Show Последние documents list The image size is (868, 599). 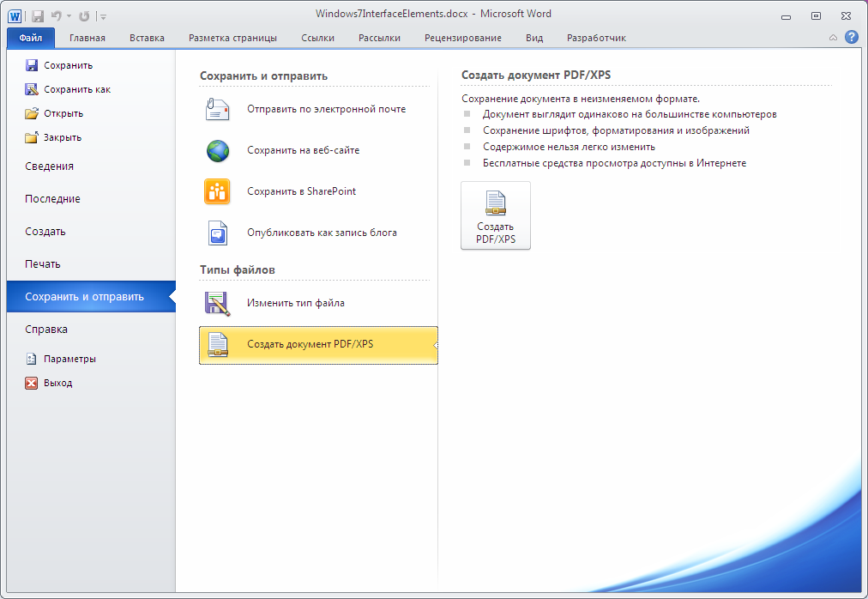pos(52,199)
